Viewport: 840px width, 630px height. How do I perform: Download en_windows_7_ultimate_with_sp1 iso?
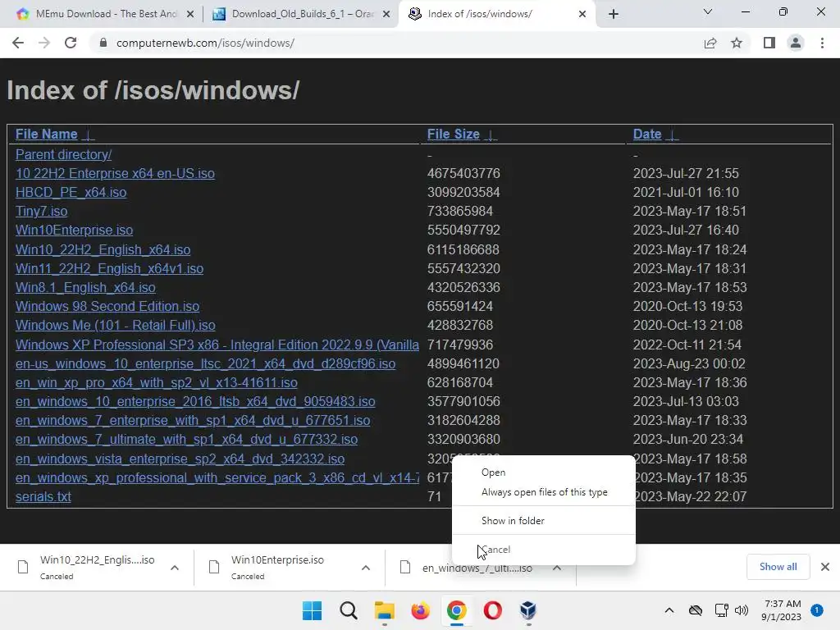[x=186, y=440]
